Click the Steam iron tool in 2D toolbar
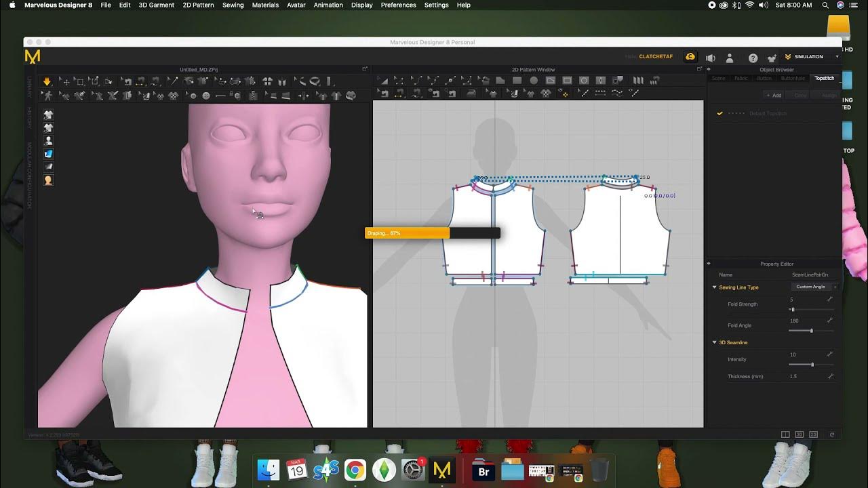 click(471, 94)
